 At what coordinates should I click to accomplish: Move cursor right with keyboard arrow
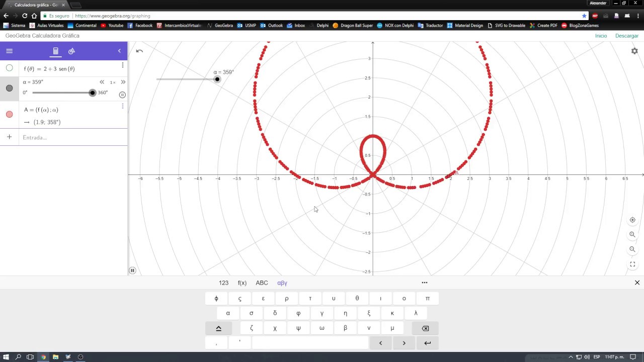[404, 343]
